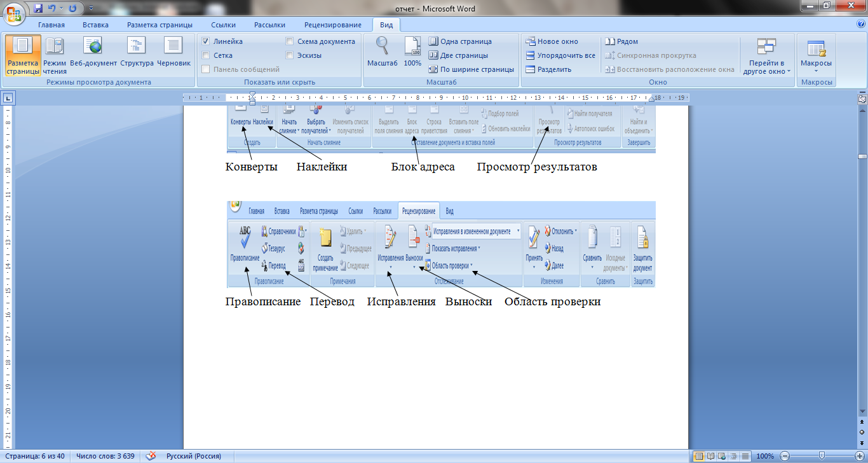
Task: Select Одна страница zoom option
Action: coord(460,41)
